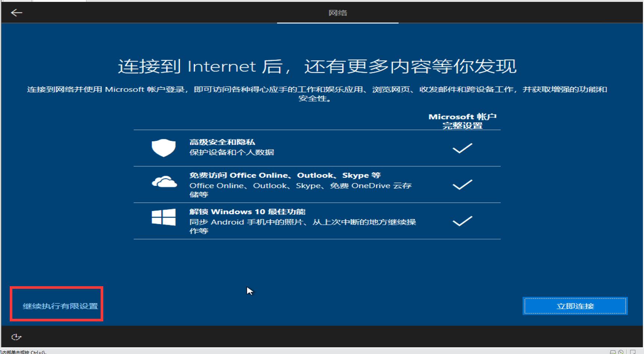
Task: Choose 继续执行有限设置 link
Action: tap(60, 306)
